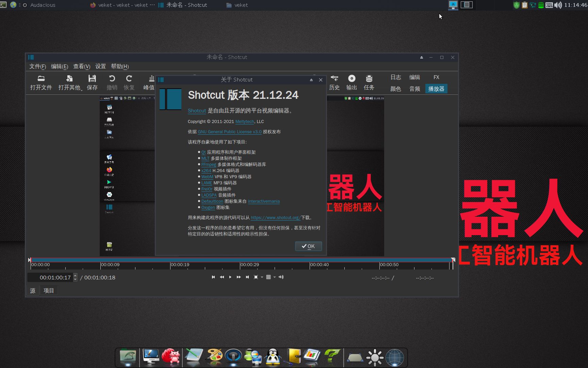Click the rewind playback button
Viewport: 588px width, 368px height.
point(222,277)
